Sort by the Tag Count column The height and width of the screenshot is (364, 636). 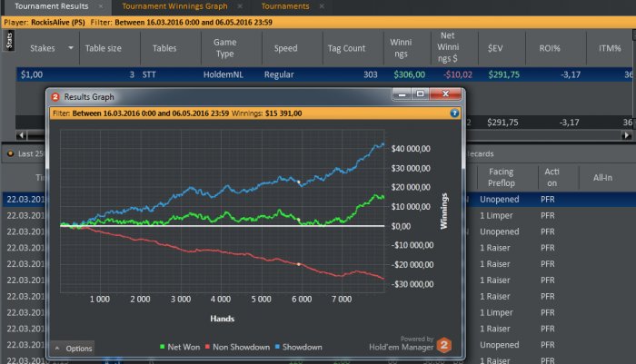point(346,48)
